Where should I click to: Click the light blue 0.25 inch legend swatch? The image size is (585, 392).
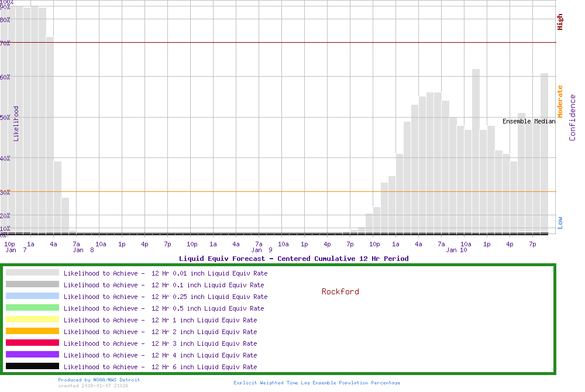(32, 296)
